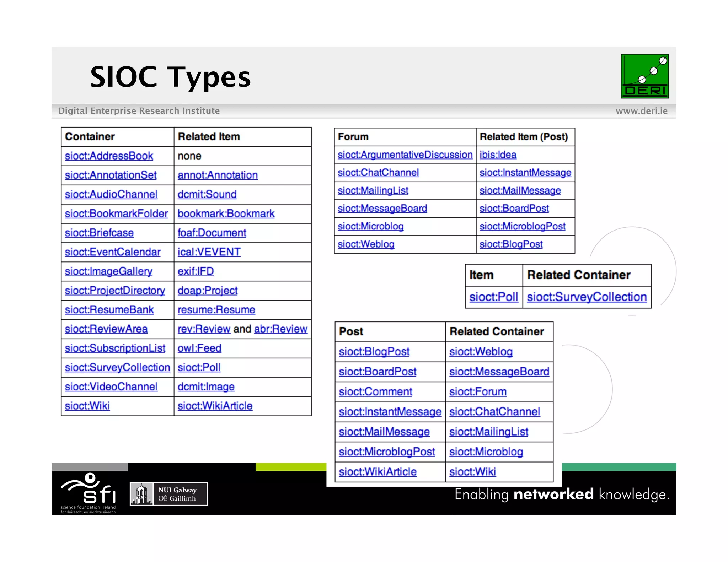The width and height of the screenshot is (728, 562).
Task: Follow sioct:InstantMessage in the Forum table
Action: [525, 173]
